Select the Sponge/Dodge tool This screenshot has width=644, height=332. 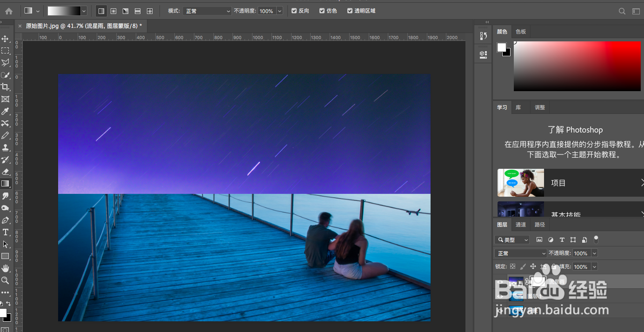pos(6,208)
